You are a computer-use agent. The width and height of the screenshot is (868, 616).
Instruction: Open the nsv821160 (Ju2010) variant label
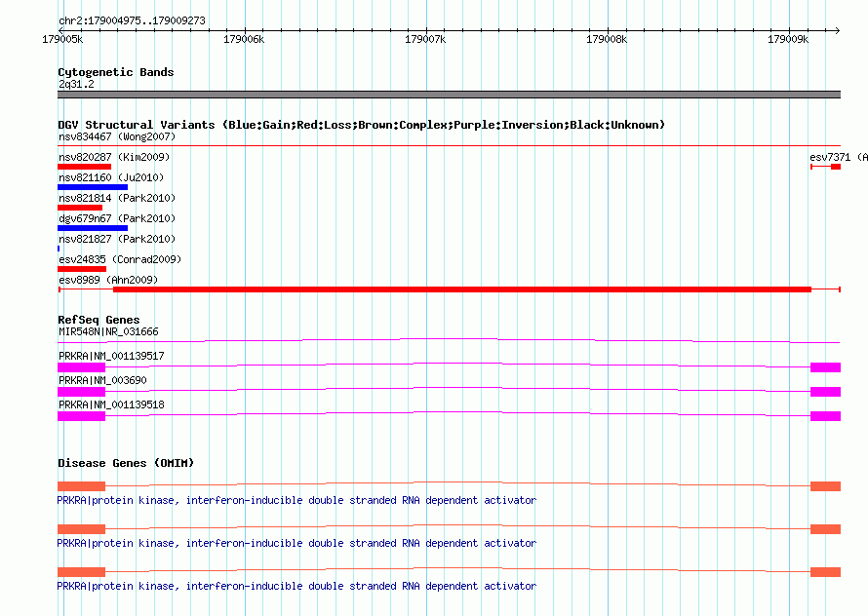111,177
